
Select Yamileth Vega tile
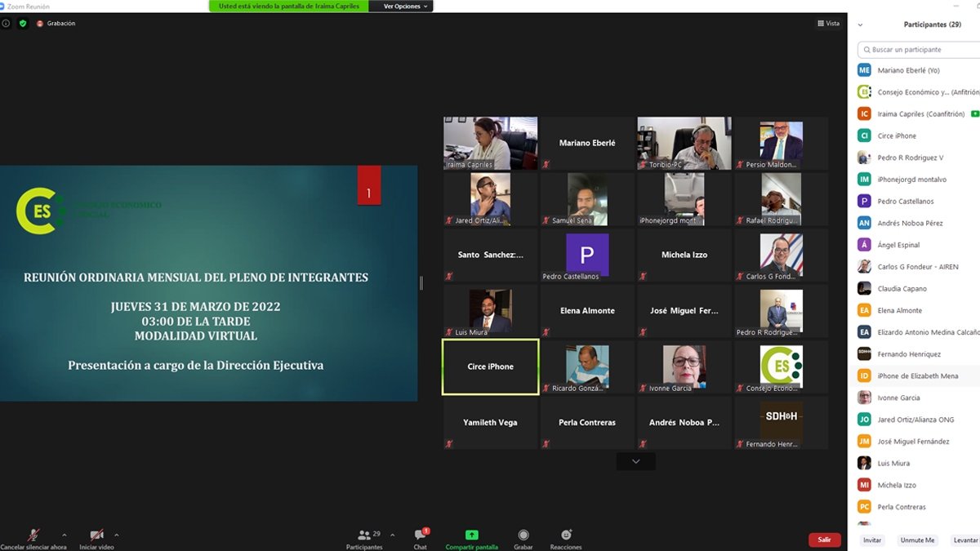pyautogui.click(x=490, y=423)
